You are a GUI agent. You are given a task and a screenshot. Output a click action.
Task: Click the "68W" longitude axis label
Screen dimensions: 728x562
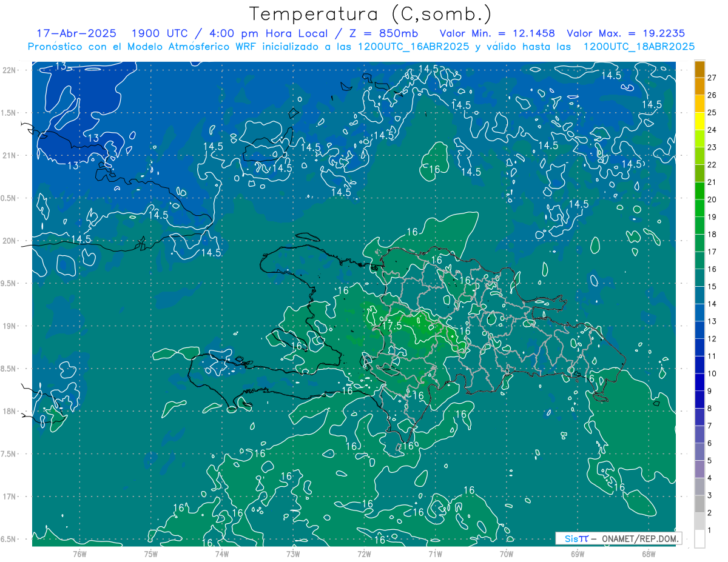coord(649,554)
